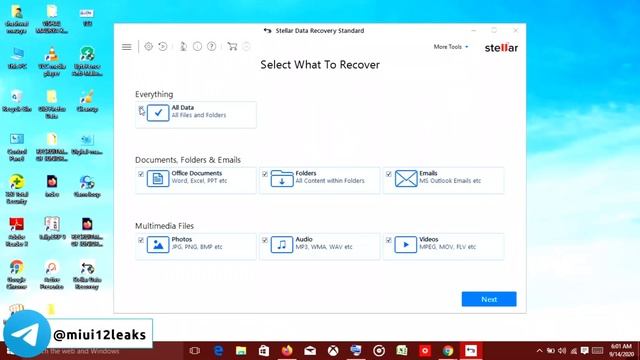Click the Deep Scan toolbar icon

point(183,47)
